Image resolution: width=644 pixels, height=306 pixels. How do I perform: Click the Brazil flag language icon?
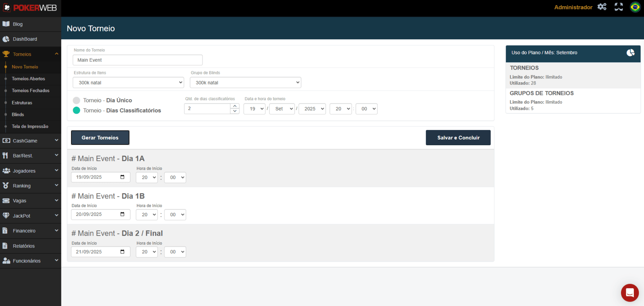pos(635,7)
